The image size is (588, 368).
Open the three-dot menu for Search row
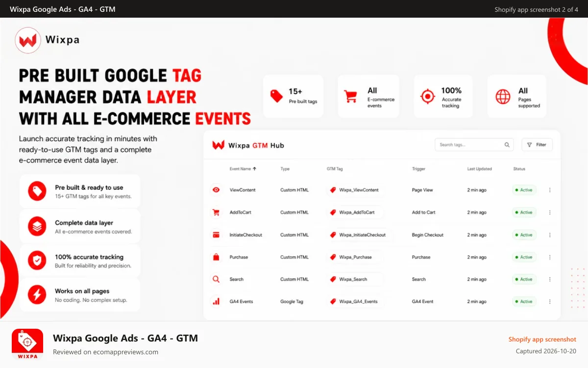coord(550,279)
